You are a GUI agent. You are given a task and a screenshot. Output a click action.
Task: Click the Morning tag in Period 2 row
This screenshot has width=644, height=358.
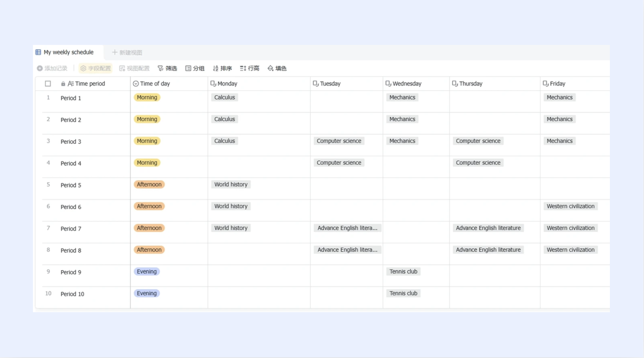pos(147,119)
